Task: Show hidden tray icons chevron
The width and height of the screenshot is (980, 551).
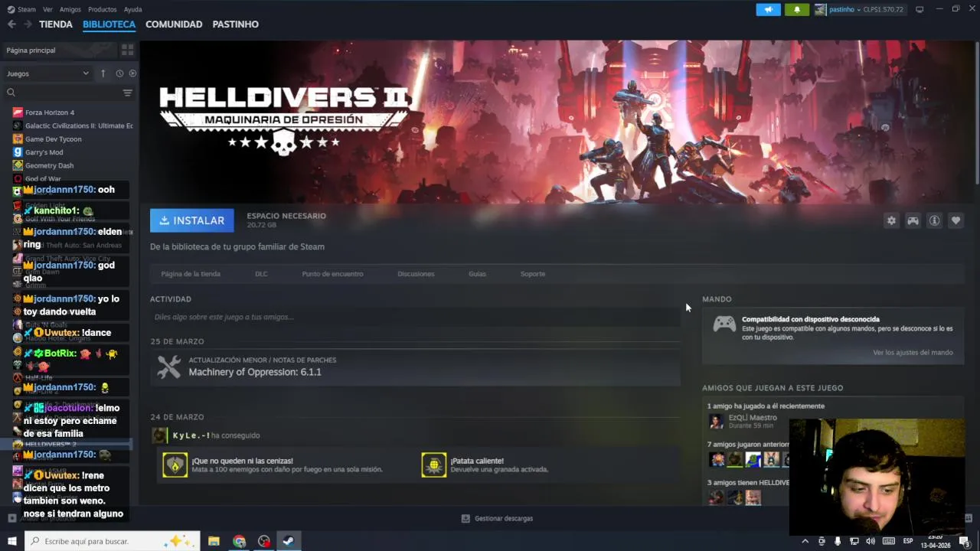Action: coord(805,541)
